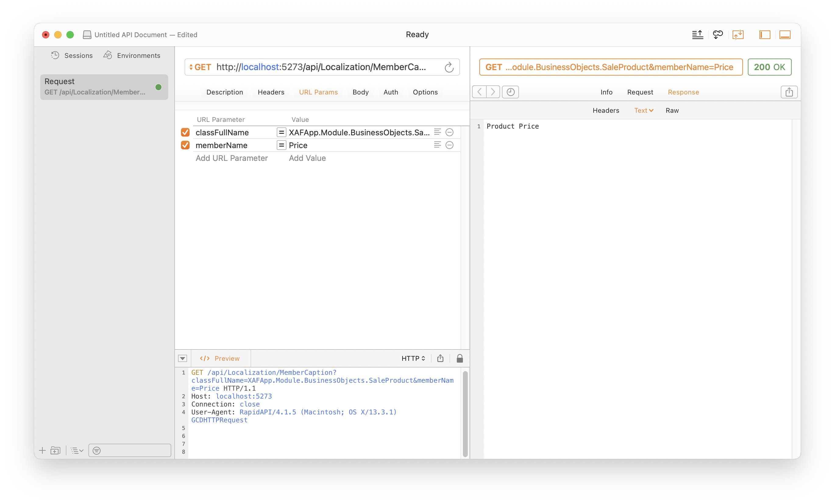Open the HTTP format dropdown

tap(413, 358)
